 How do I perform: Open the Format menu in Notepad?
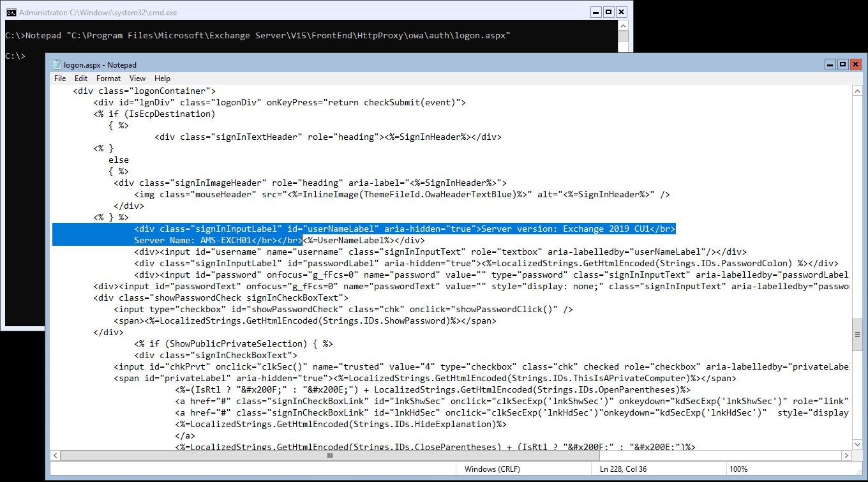click(108, 79)
